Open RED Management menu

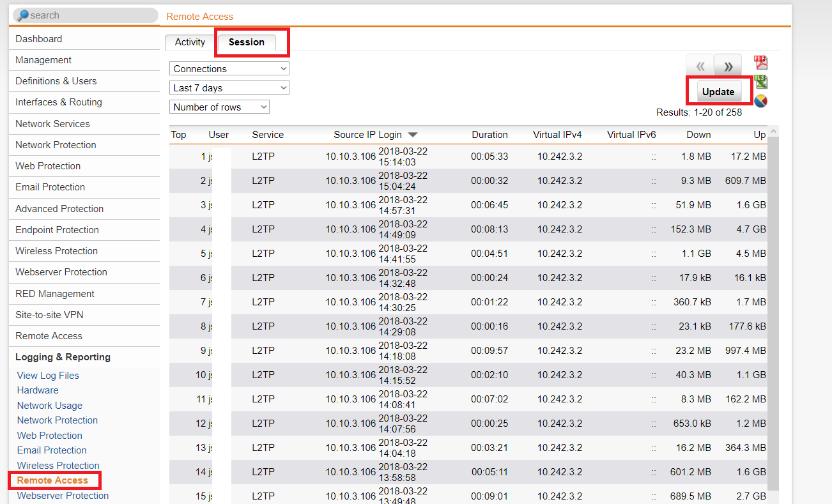tap(84, 294)
